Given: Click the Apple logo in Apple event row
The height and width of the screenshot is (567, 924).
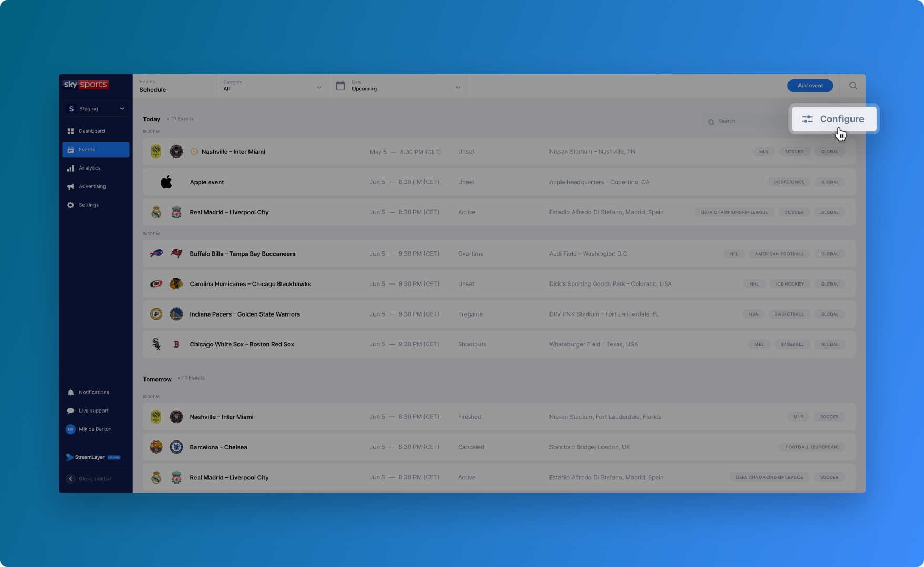Looking at the screenshot, I should click(167, 182).
